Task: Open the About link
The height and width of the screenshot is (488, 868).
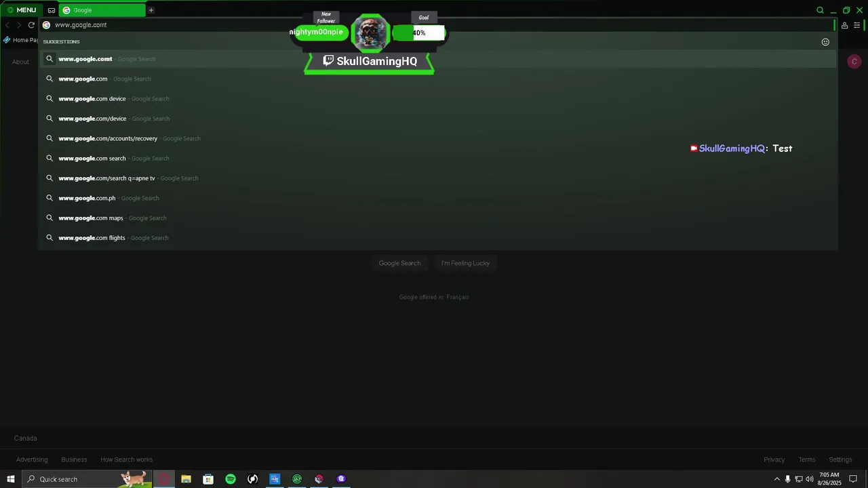Action: point(20,62)
